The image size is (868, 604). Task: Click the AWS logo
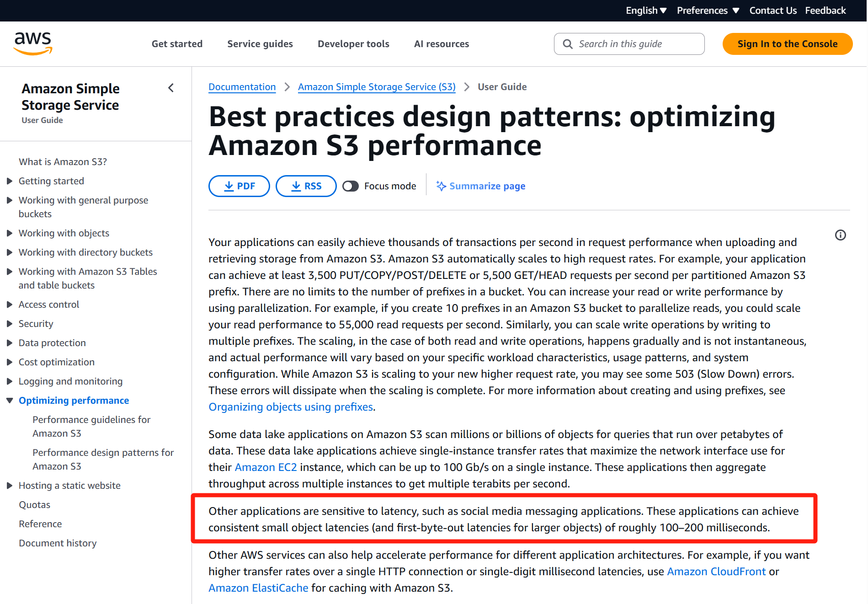(x=33, y=43)
